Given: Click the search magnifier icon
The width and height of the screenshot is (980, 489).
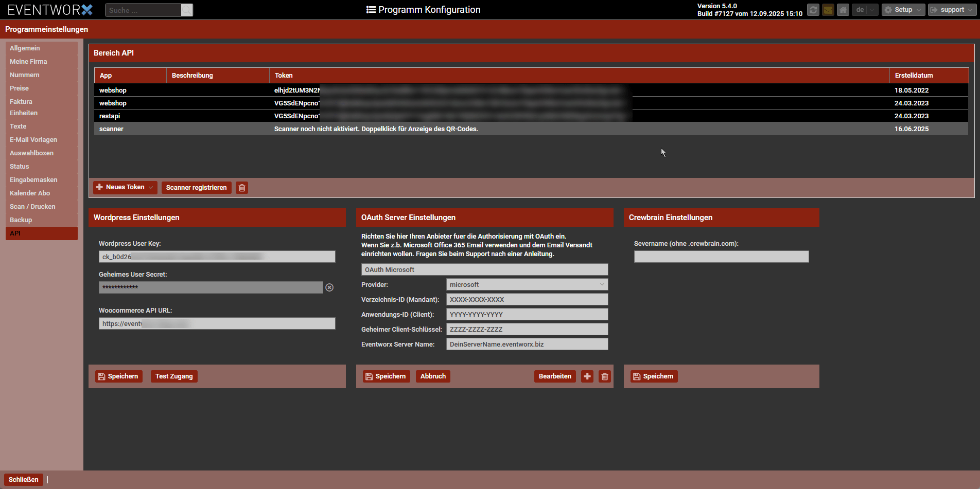Looking at the screenshot, I should pos(187,10).
